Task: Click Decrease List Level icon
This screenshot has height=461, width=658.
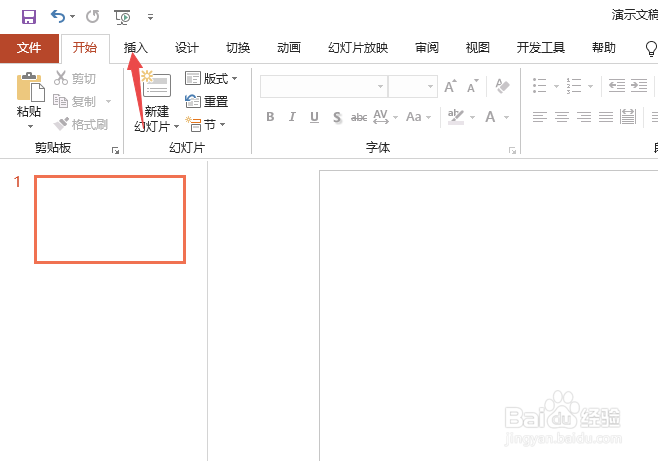Action: (x=617, y=86)
